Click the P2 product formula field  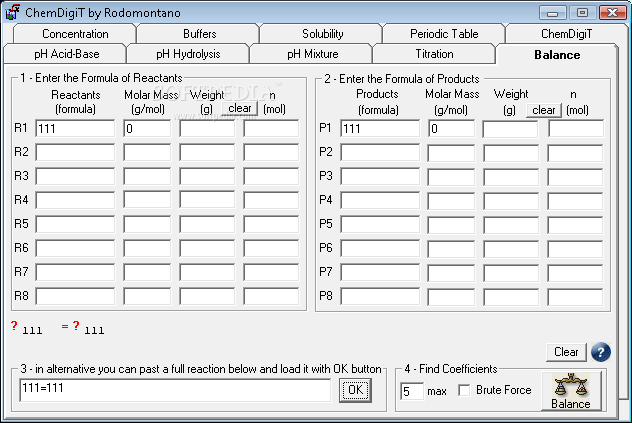tap(380, 153)
